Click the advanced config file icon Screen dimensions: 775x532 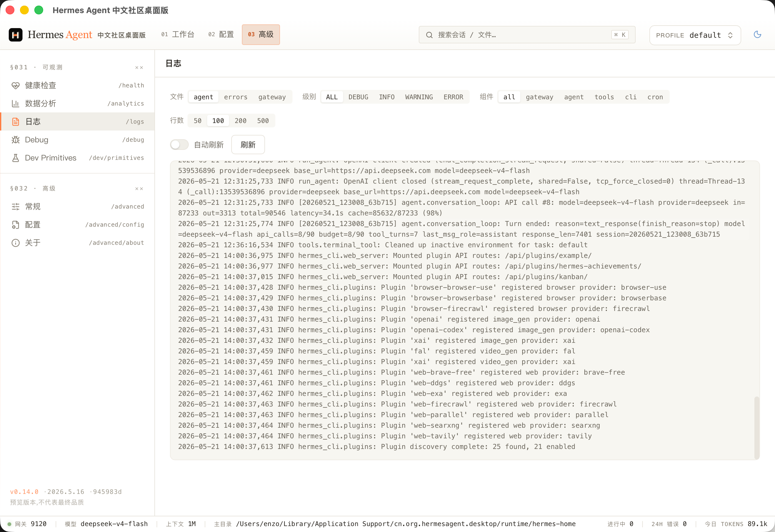coord(16,225)
